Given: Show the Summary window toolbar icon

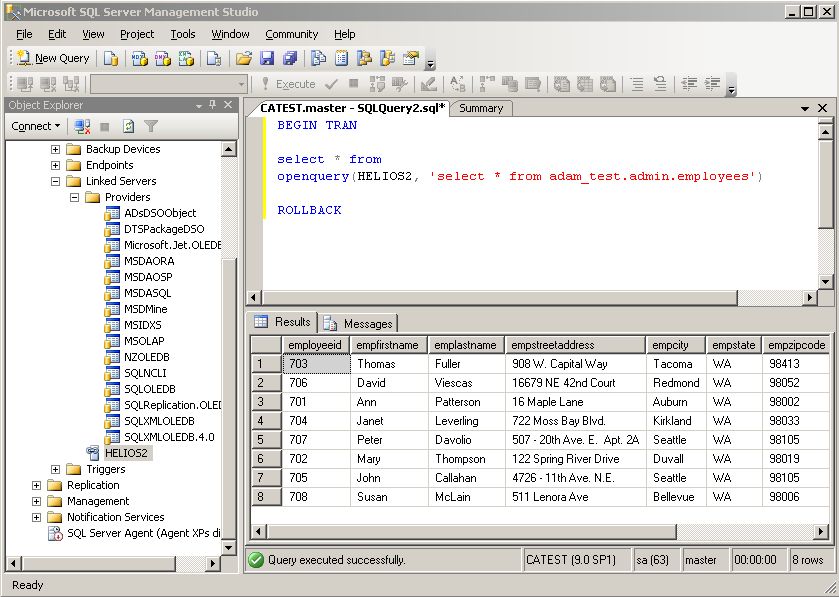Looking at the screenshot, I should 341,58.
